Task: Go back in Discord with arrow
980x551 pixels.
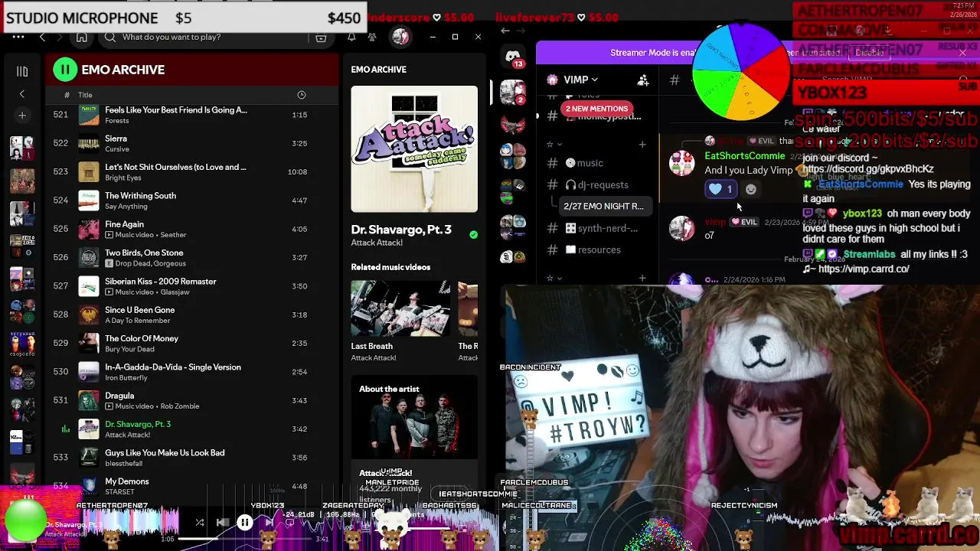Action: (x=505, y=31)
